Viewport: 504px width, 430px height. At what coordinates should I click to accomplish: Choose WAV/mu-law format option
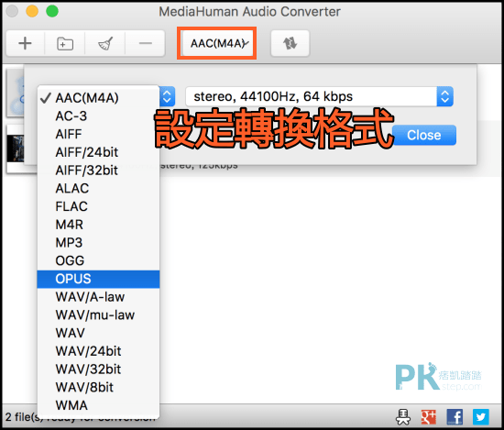coord(98,314)
